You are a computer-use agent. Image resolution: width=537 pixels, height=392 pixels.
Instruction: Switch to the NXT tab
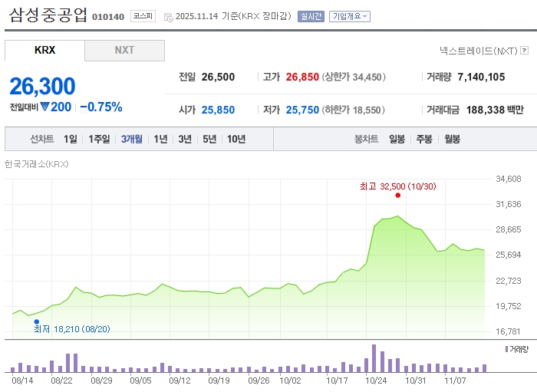pyautogui.click(x=124, y=51)
